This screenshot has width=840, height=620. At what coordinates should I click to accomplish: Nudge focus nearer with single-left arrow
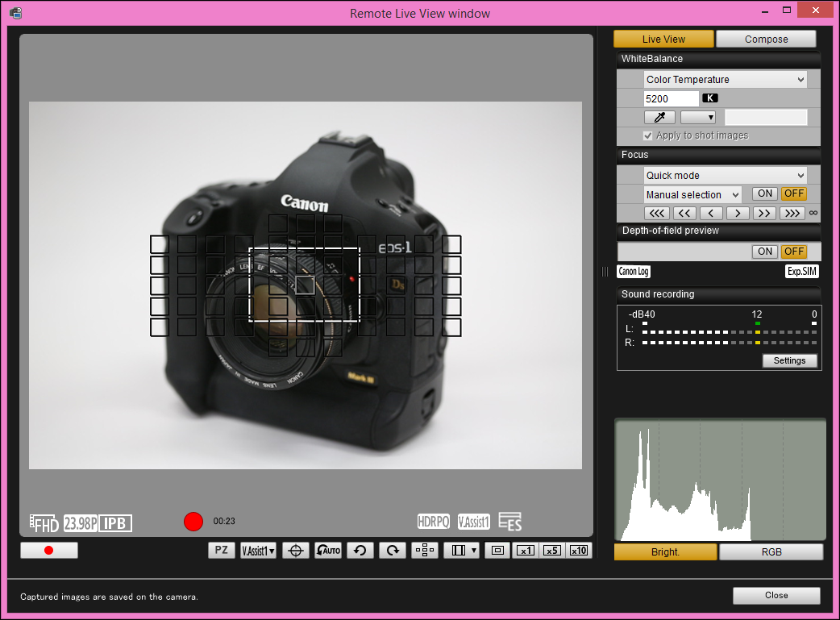click(711, 214)
